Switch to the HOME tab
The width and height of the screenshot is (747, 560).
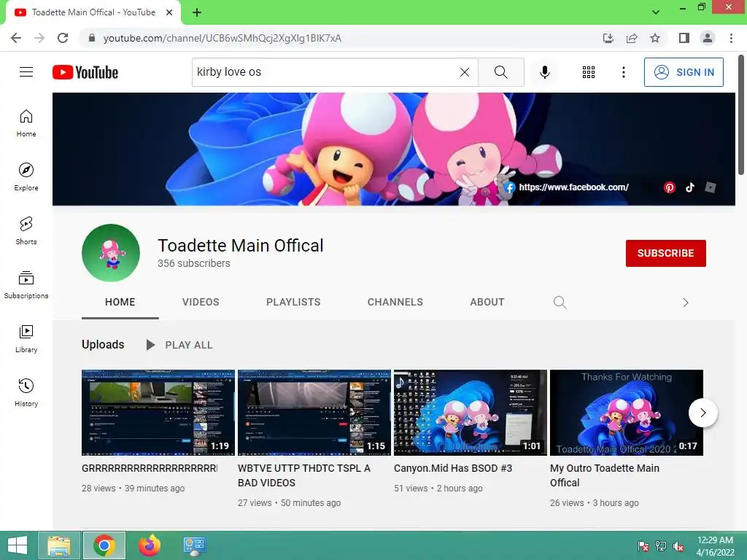click(120, 302)
